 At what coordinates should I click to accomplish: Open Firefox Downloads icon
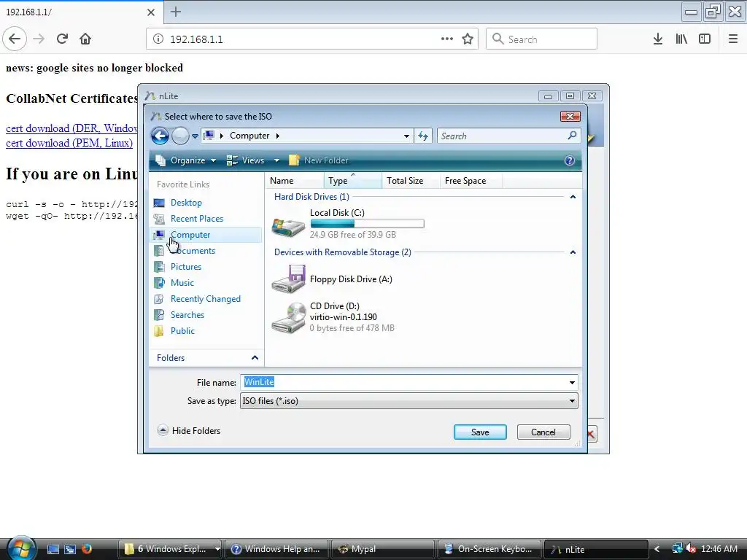pos(658,39)
